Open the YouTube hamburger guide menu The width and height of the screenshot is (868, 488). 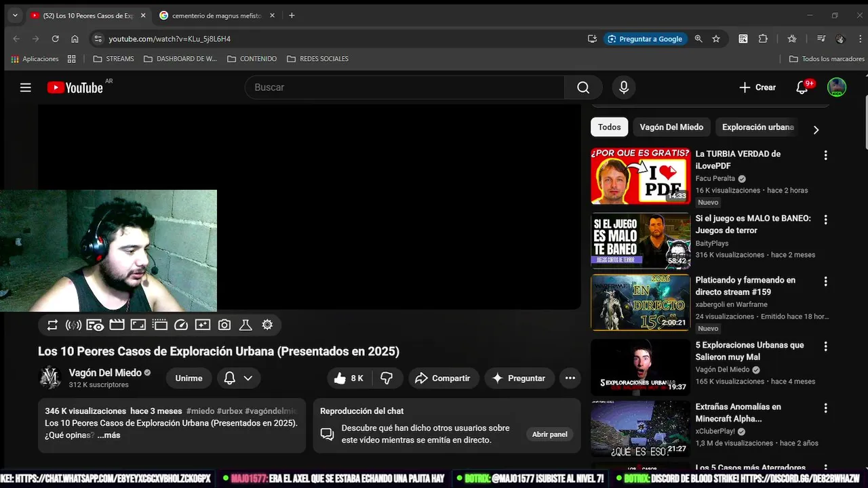pos(26,87)
